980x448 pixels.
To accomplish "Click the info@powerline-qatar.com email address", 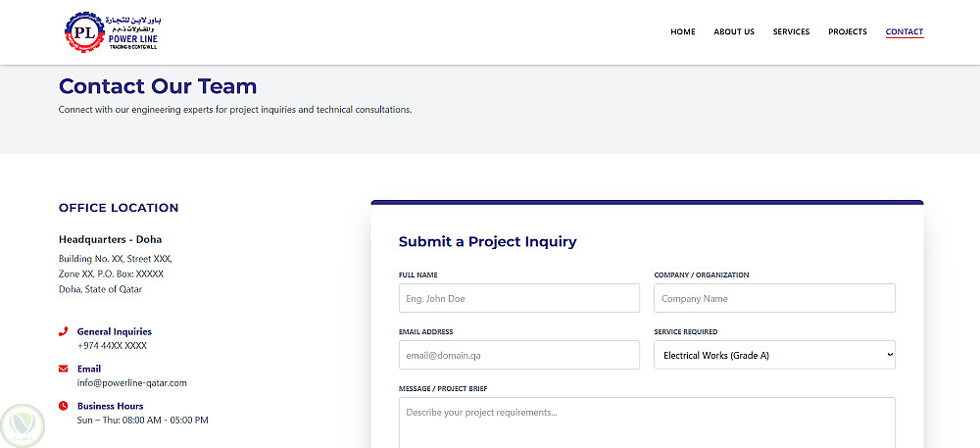I will (132, 383).
